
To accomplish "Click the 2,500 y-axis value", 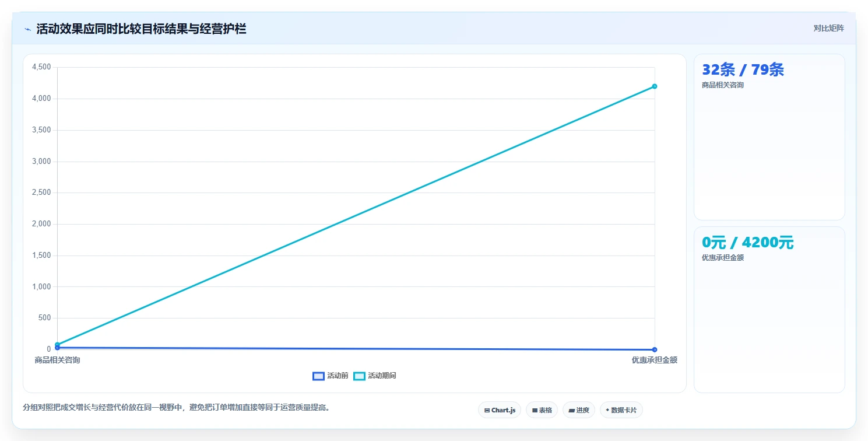I will pos(43,192).
